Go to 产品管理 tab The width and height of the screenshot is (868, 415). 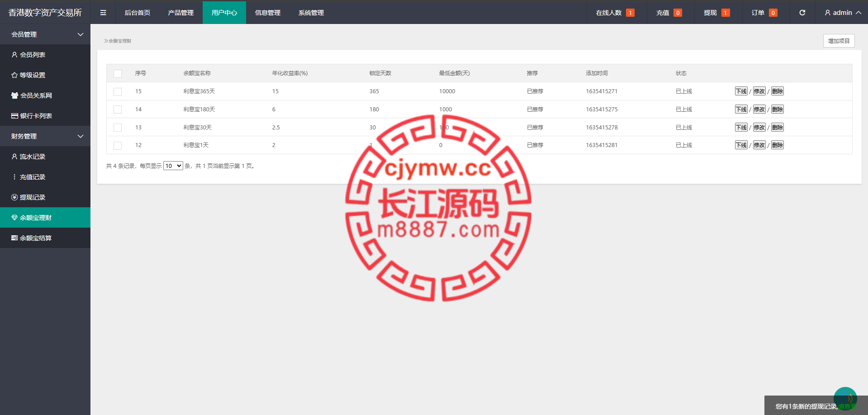point(181,13)
